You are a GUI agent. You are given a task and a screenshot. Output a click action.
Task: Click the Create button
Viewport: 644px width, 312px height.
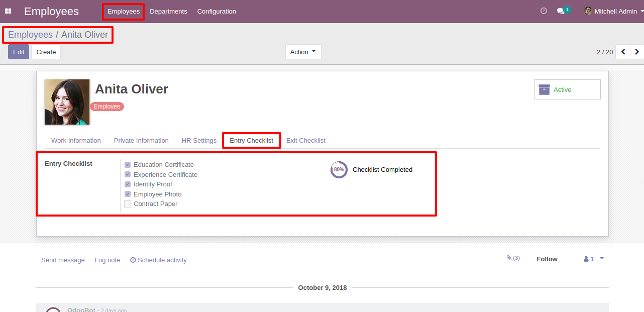point(46,52)
